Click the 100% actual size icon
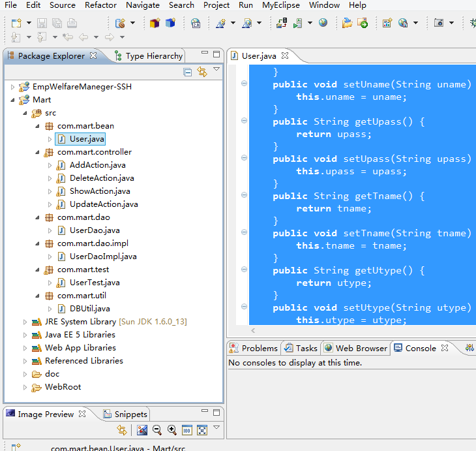 (187, 430)
